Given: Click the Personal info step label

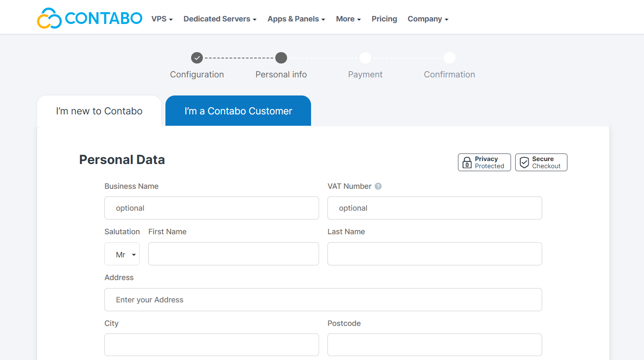Looking at the screenshot, I should tap(281, 74).
